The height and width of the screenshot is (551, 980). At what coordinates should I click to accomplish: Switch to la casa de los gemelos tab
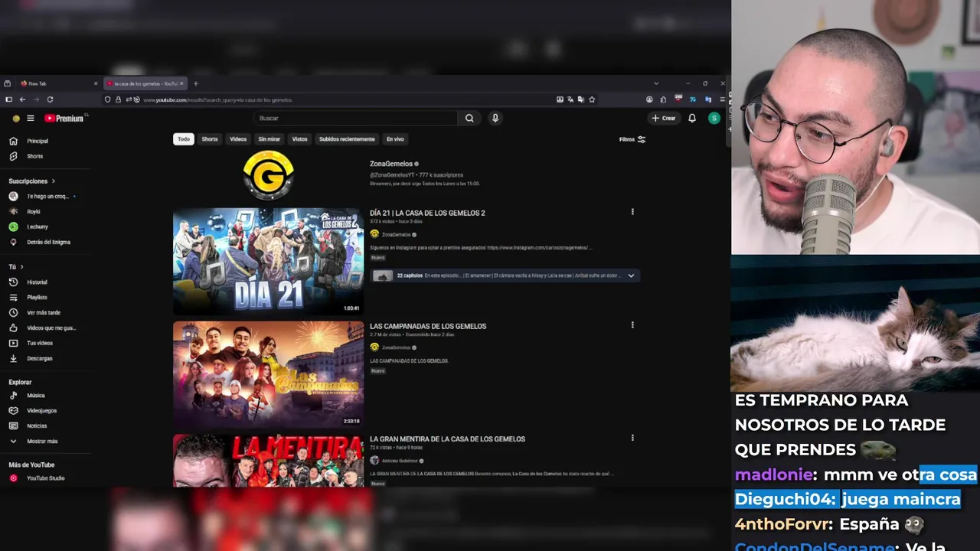[145, 83]
